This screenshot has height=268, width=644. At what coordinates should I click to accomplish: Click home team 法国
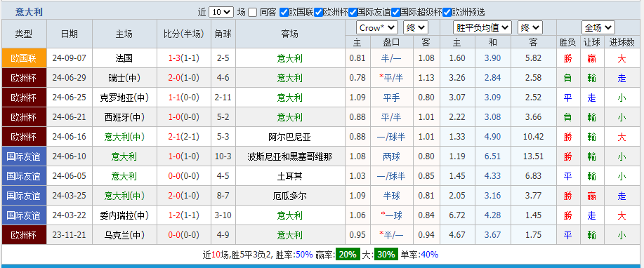124,58
